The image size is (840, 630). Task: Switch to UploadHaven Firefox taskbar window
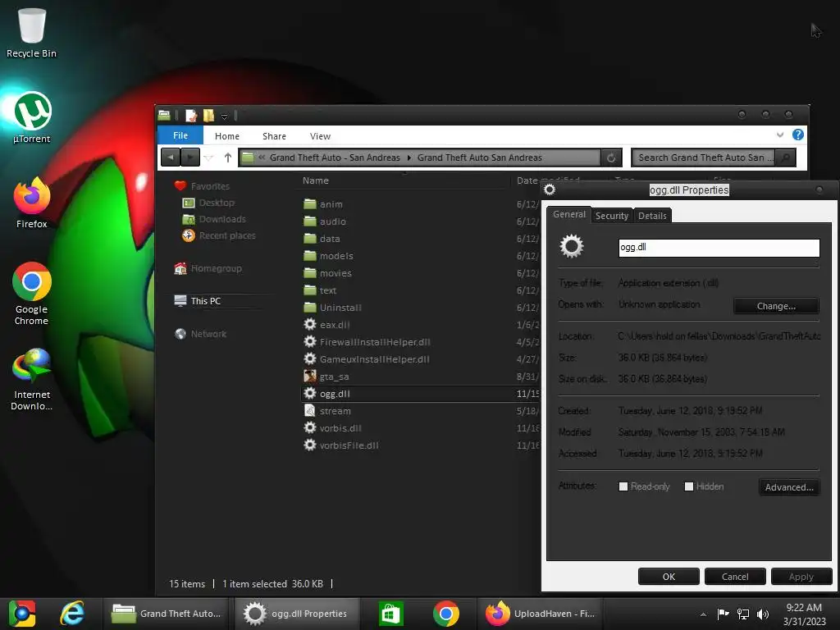(541, 614)
